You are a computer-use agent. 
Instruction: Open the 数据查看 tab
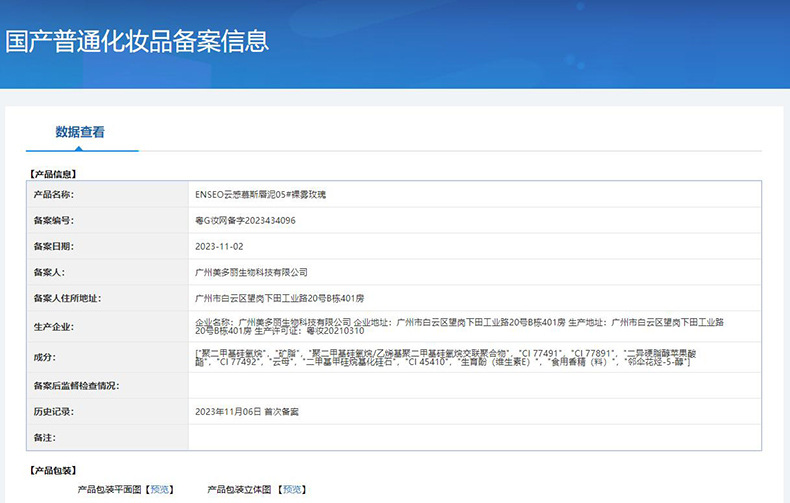80,132
